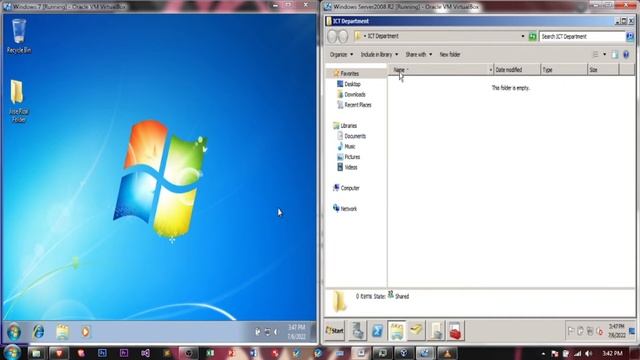This screenshot has width=640, height=360.
Task: Select the yellow folder on Windows 7 desktop
Action: (18, 101)
